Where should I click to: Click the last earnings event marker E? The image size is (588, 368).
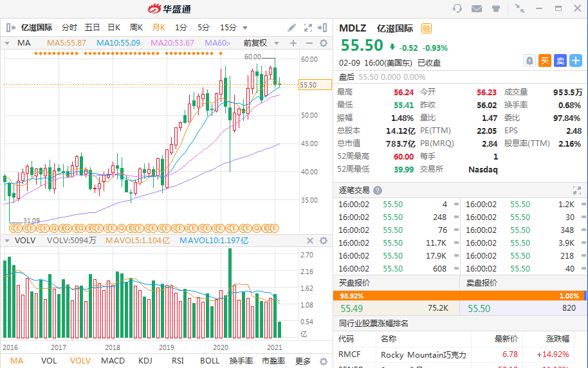275,228
